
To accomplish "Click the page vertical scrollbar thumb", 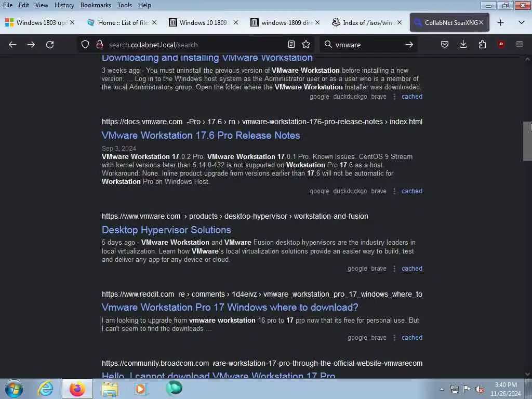I will click(x=527, y=141).
